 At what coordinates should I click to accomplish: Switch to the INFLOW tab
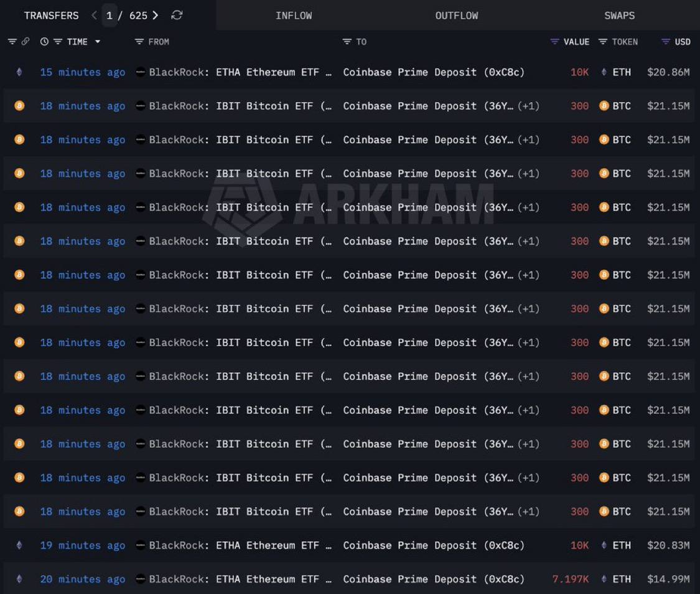coord(294,16)
